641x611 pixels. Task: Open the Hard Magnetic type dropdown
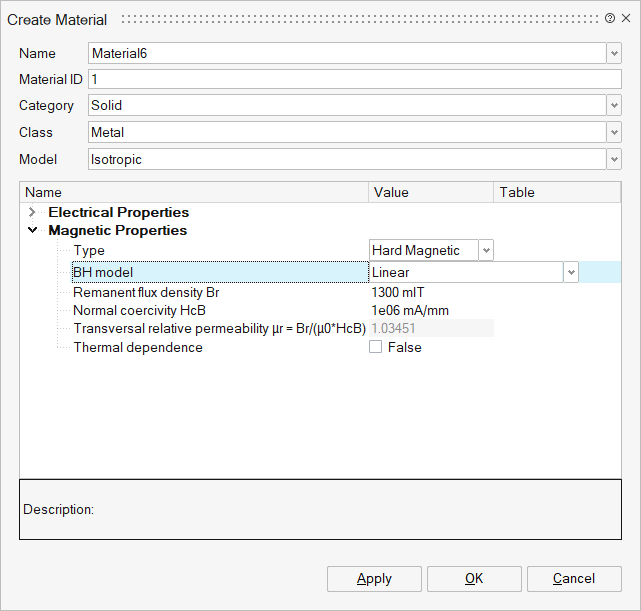tap(485, 251)
